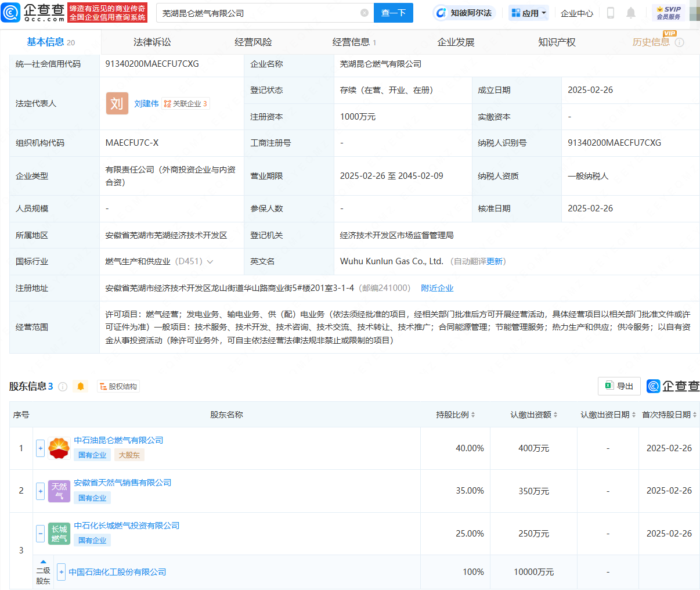700x590 pixels.
Task: Expand the 国标行业 D451 chevron
Action: click(x=210, y=262)
